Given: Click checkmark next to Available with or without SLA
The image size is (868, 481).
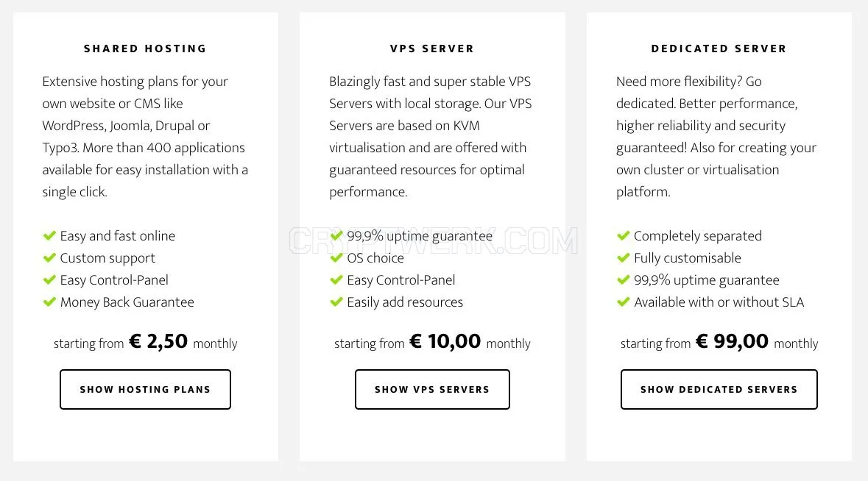Looking at the screenshot, I should coord(624,302).
